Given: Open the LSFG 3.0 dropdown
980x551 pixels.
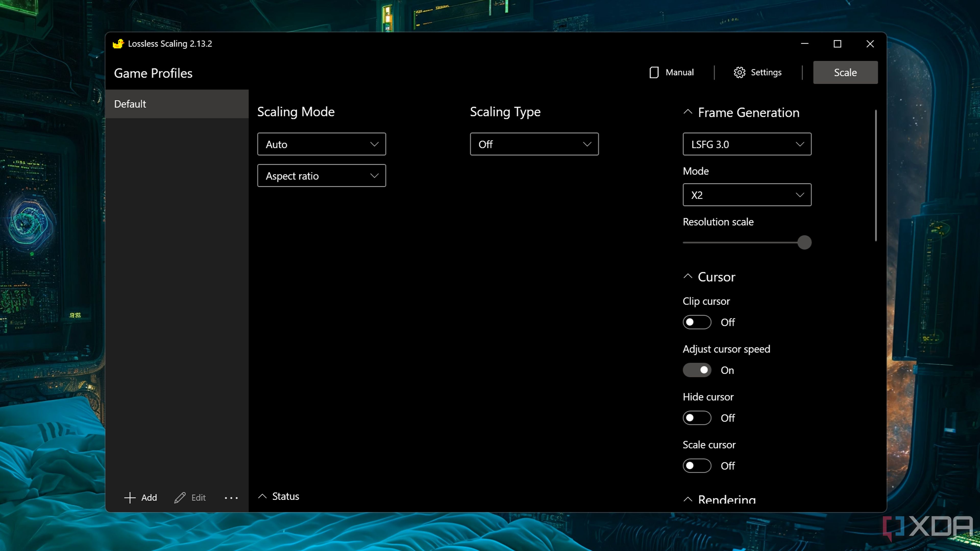Looking at the screenshot, I should (747, 144).
